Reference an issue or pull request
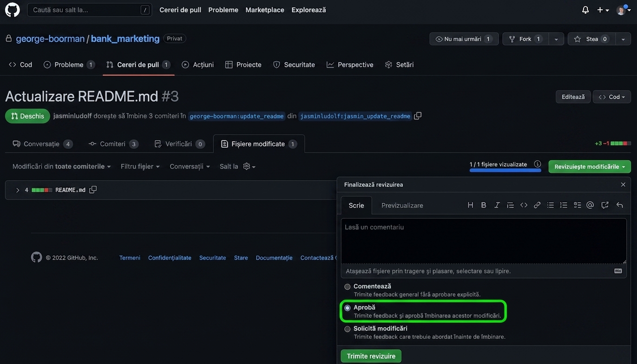637x364 pixels. tap(605, 205)
